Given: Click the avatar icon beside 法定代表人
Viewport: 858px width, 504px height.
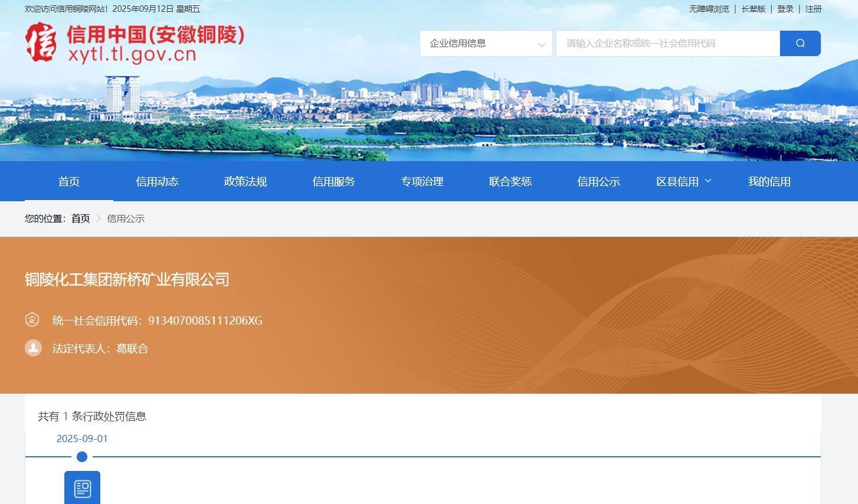Looking at the screenshot, I should [33, 348].
